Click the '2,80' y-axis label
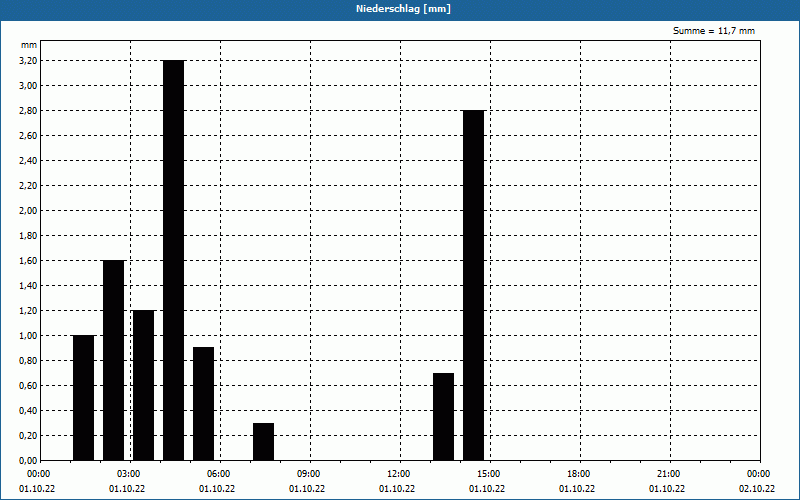This screenshot has height=500, width=800. click(29, 111)
